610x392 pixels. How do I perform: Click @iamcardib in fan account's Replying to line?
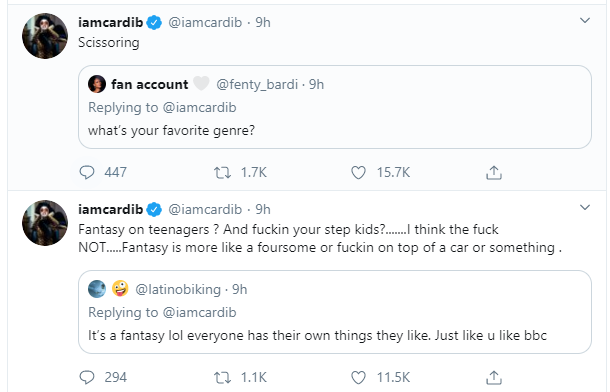tap(199, 107)
